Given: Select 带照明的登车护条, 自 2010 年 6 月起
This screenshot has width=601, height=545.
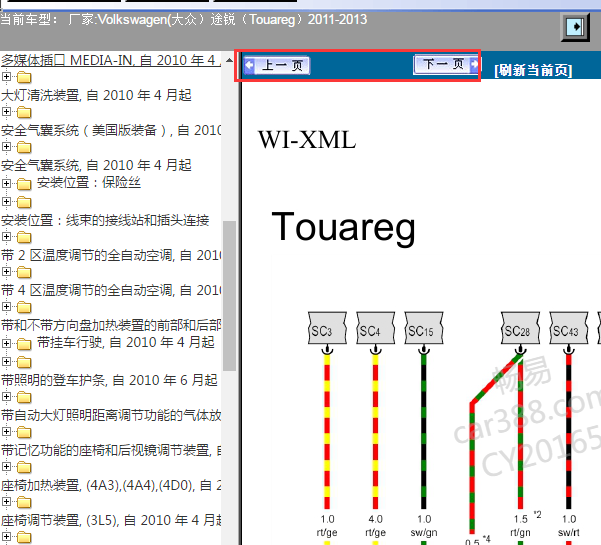Looking at the screenshot, I should [x=109, y=380].
